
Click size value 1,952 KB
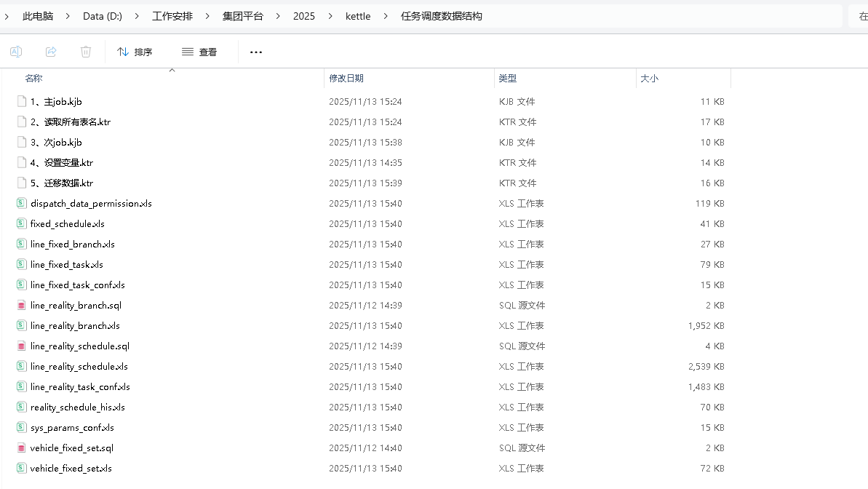click(706, 325)
